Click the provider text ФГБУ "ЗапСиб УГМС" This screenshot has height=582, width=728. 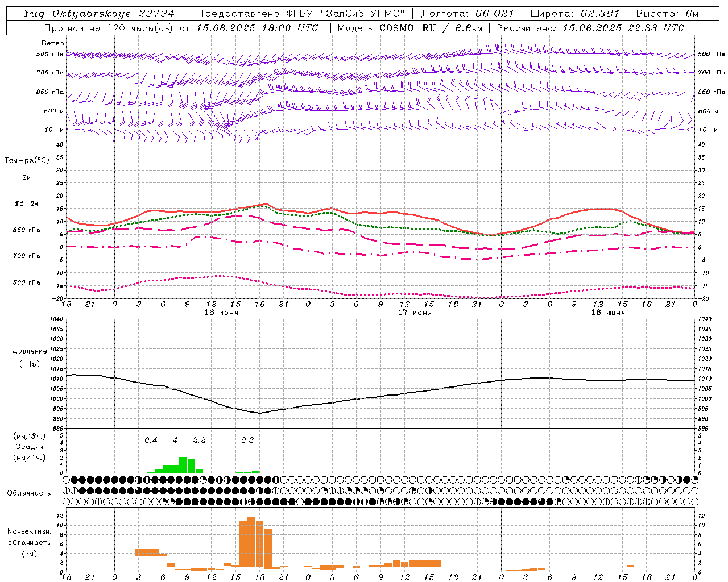(x=346, y=14)
